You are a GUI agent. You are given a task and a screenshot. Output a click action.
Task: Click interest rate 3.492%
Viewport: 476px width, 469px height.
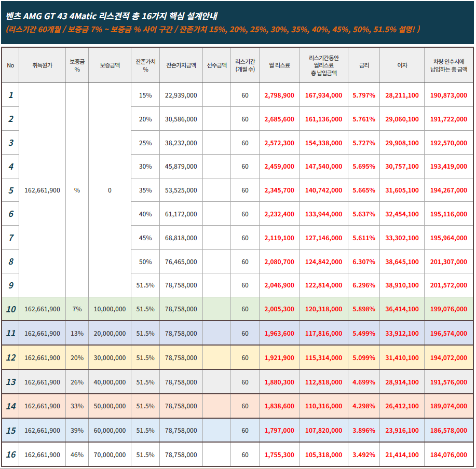pos(364,455)
